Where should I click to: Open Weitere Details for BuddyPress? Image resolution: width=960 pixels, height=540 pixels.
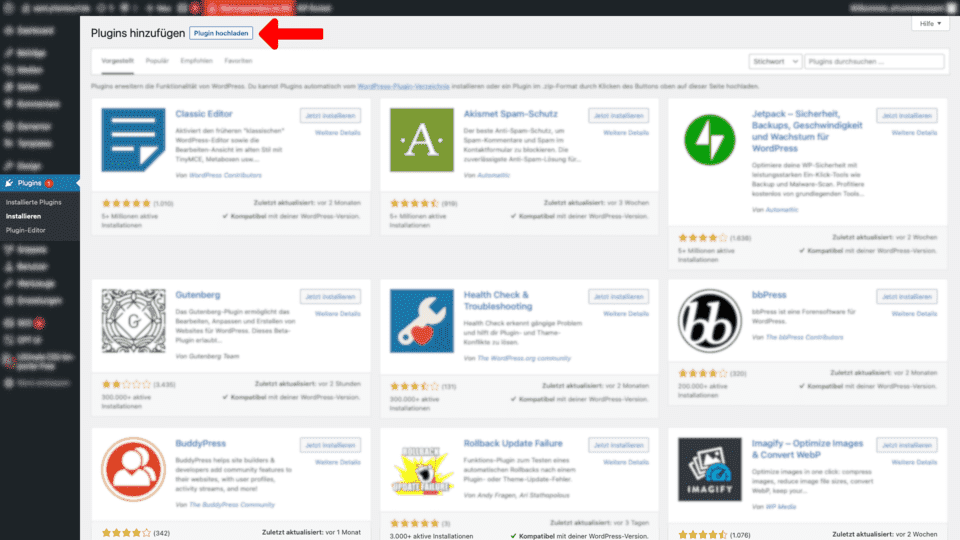pos(338,462)
